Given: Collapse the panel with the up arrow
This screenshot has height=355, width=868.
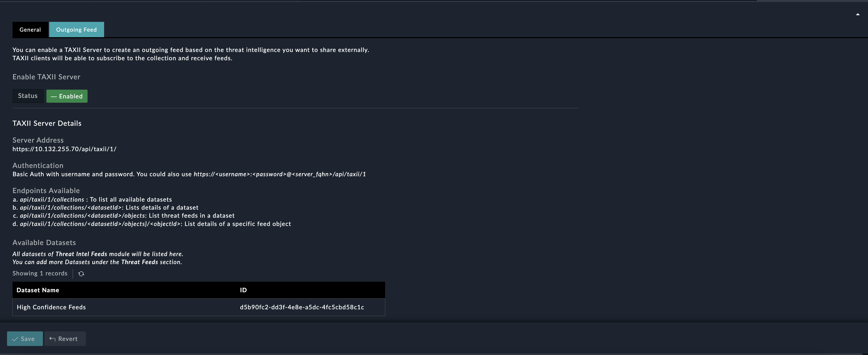Looking at the screenshot, I should pos(857,15).
